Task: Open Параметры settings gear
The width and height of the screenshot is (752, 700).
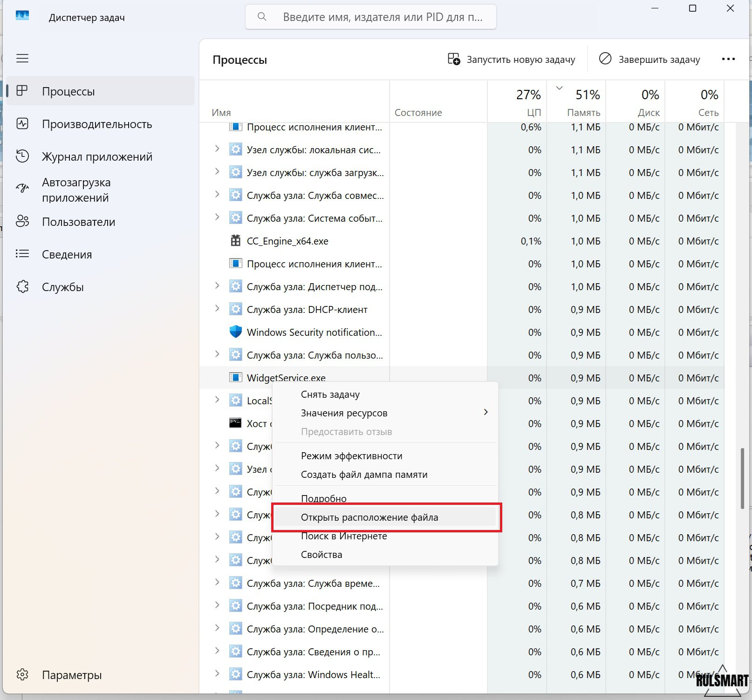Action: click(22, 674)
